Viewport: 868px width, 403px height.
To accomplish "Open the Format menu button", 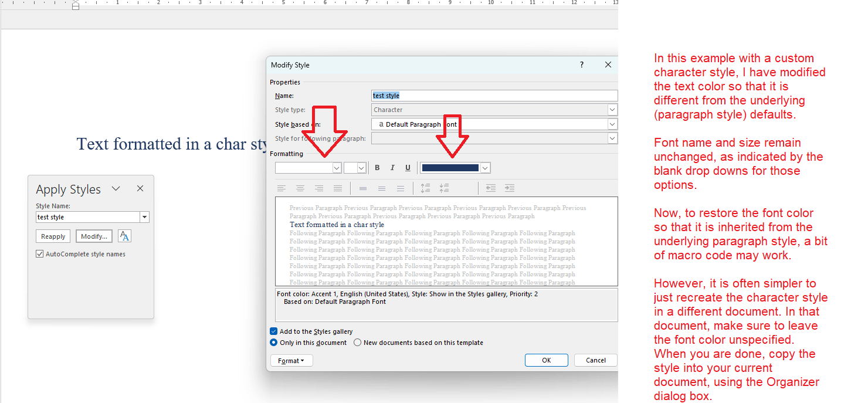I will 291,361.
